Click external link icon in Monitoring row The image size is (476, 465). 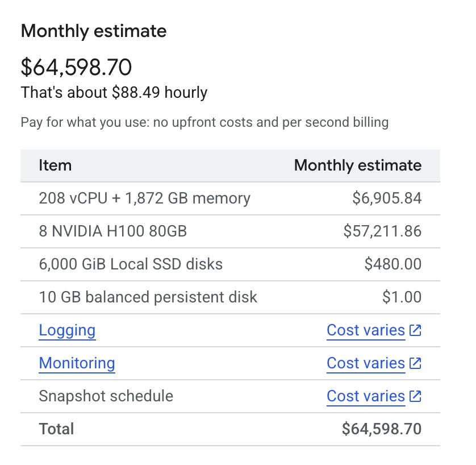pos(416,363)
